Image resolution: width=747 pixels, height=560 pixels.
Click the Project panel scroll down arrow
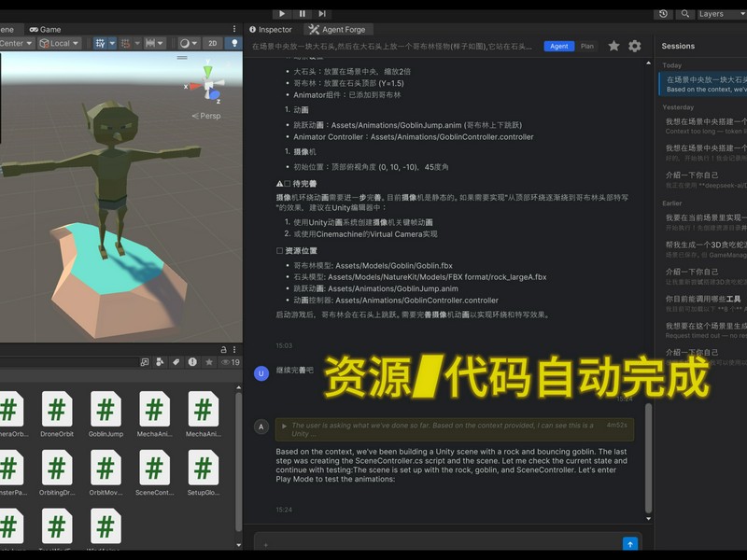click(238, 545)
